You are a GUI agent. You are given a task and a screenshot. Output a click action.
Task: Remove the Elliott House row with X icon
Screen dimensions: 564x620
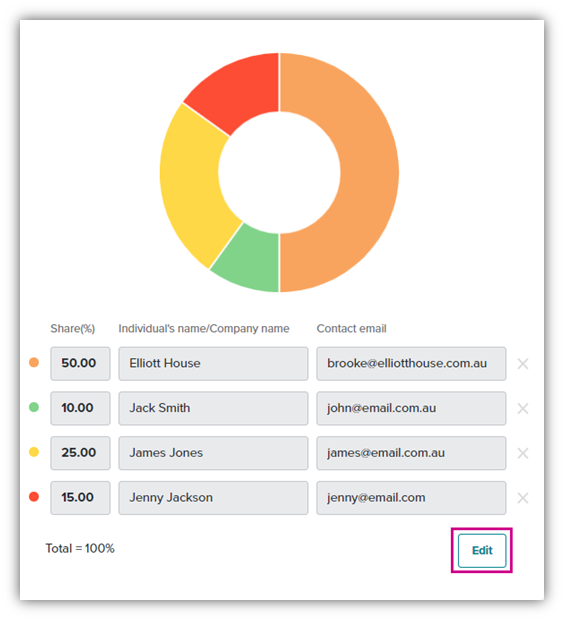click(522, 363)
